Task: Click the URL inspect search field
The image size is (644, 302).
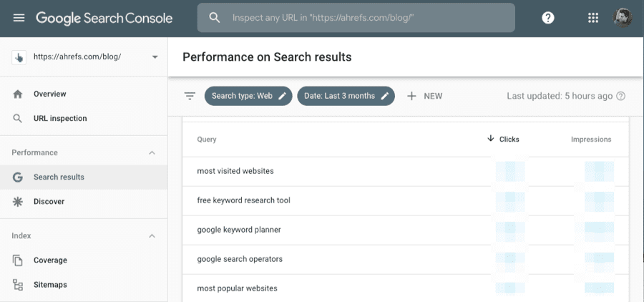Action: 365,18
